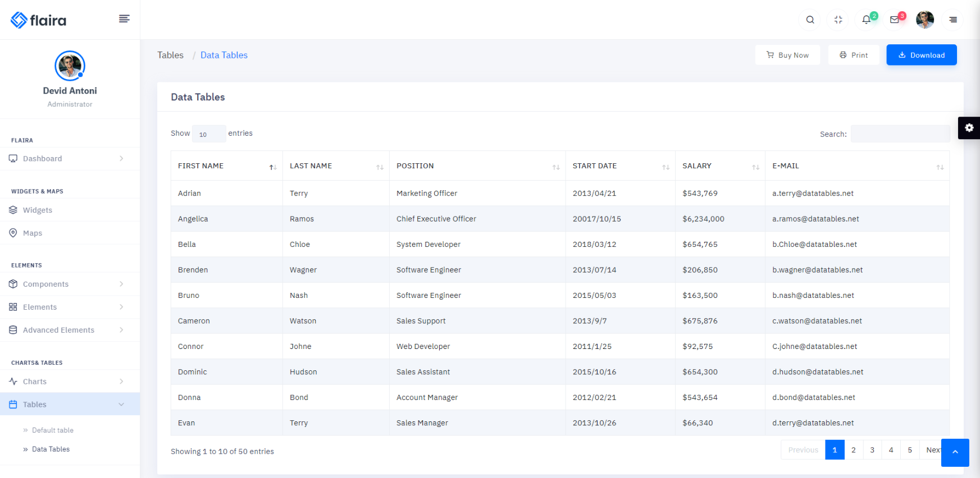Click the Elements grid icon
The width and height of the screenshot is (980, 478).
(13, 307)
